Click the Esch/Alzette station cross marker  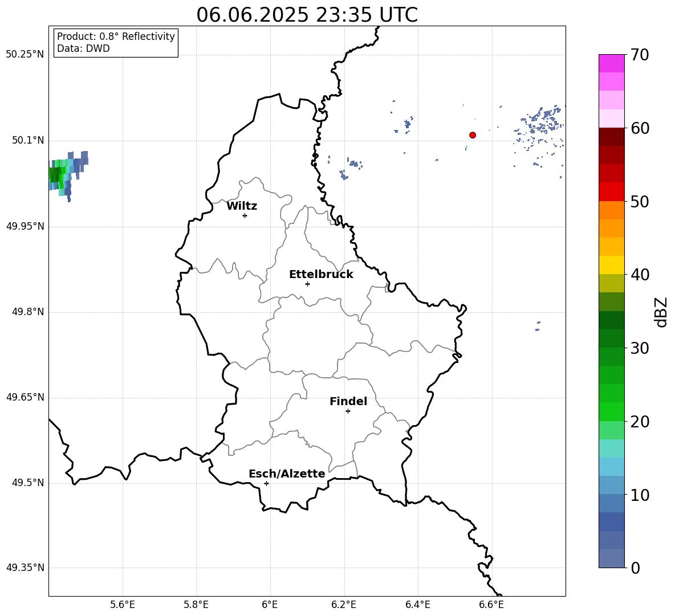[x=266, y=483]
